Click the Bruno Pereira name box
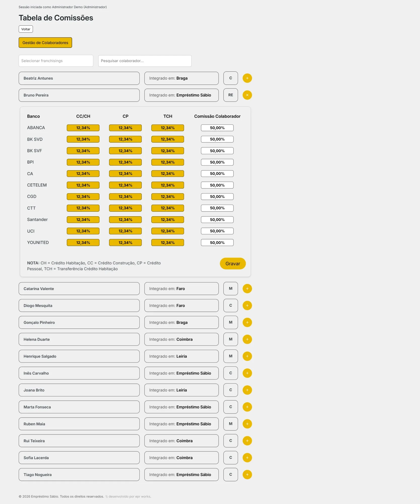 coord(79,95)
